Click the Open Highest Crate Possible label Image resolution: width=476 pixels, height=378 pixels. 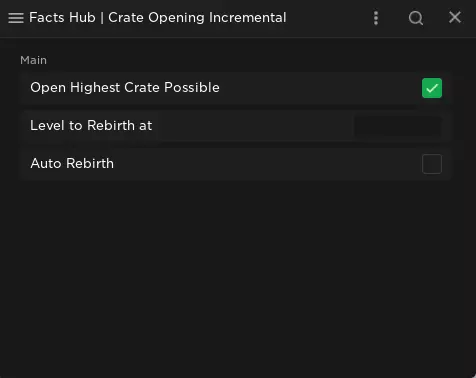[x=125, y=88]
